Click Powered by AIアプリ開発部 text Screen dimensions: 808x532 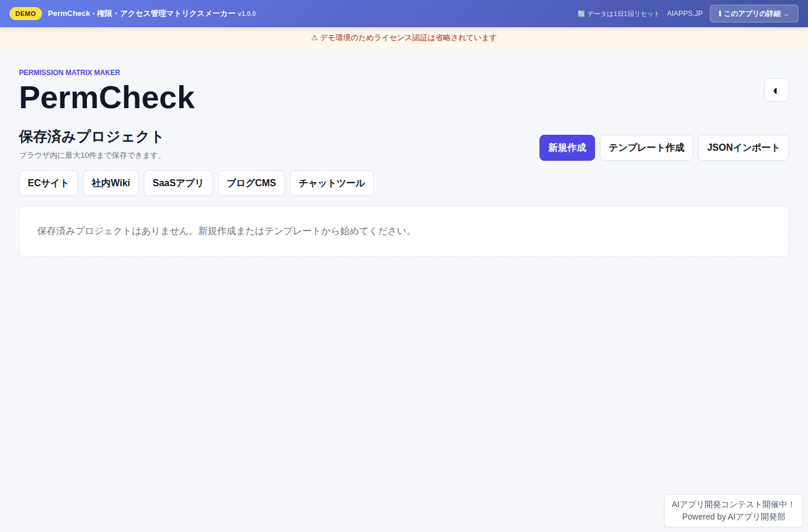click(x=733, y=517)
